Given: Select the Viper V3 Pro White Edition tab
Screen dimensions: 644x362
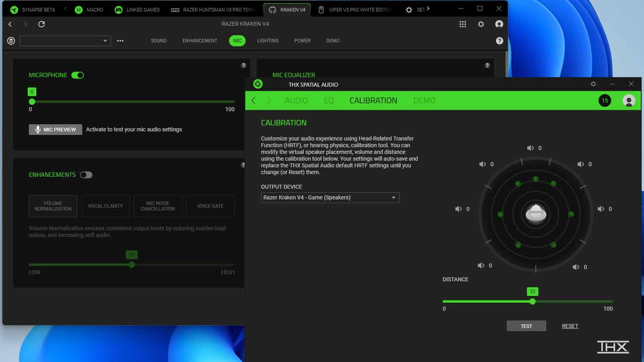Looking at the screenshot, I should [355, 10].
